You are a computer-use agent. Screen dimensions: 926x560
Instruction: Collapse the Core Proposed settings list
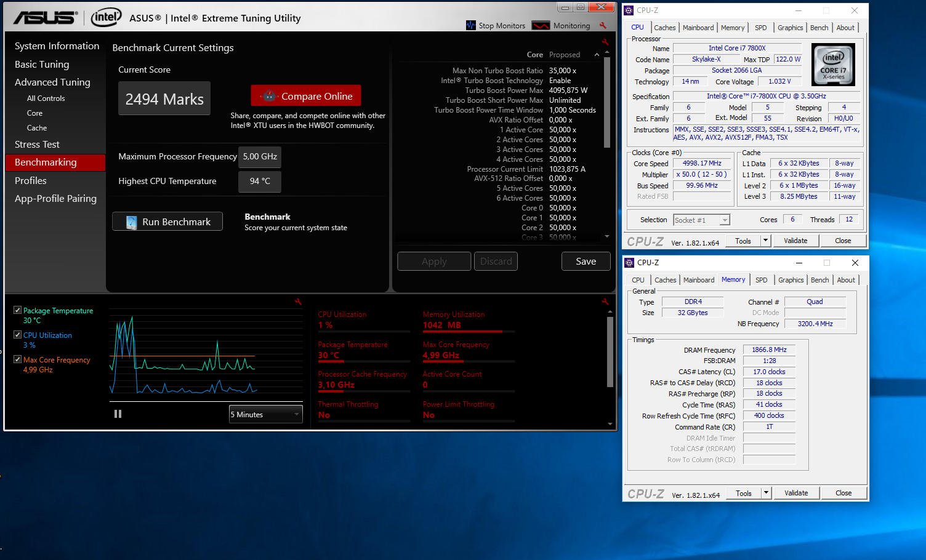point(597,55)
